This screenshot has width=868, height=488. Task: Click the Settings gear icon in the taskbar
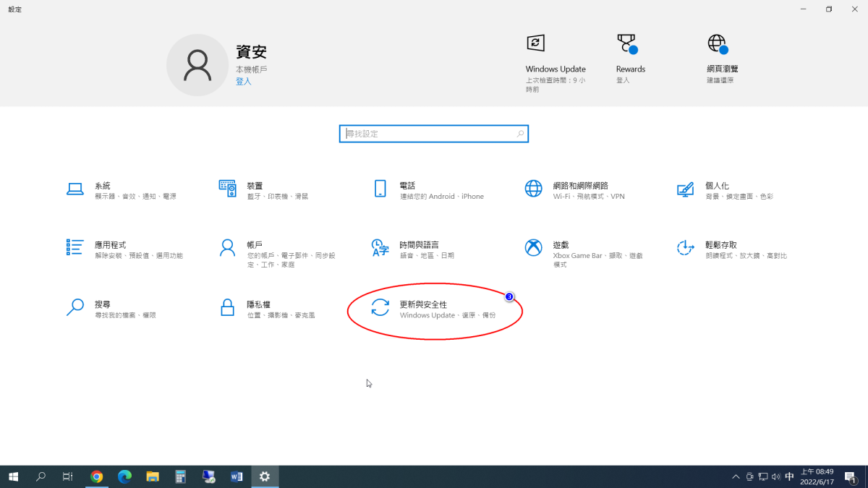[265, 476]
